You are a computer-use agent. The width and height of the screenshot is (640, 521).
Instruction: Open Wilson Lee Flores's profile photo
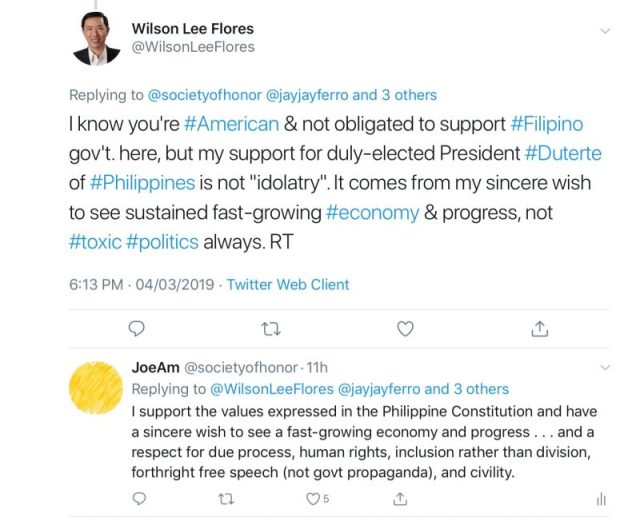96,40
